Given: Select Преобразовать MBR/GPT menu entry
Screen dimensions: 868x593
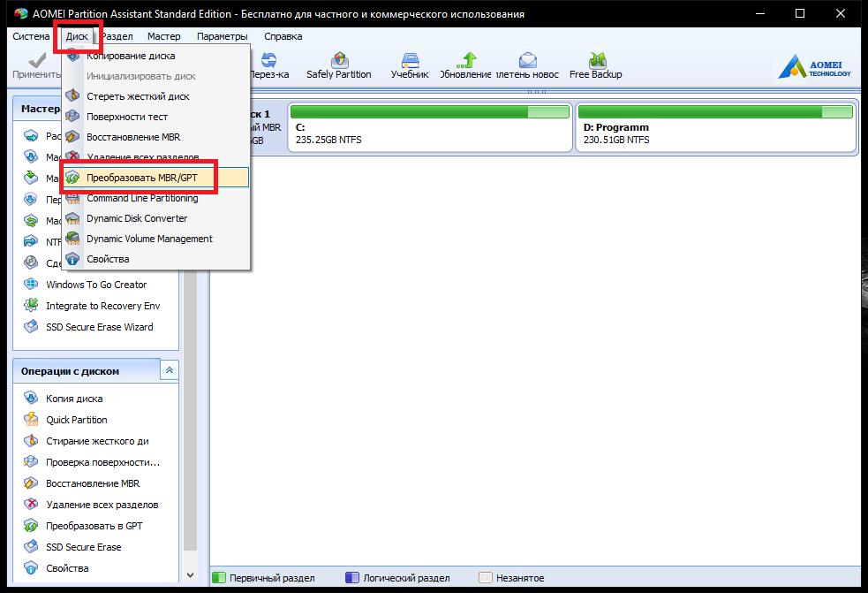Looking at the screenshot, I should (155, 178).
